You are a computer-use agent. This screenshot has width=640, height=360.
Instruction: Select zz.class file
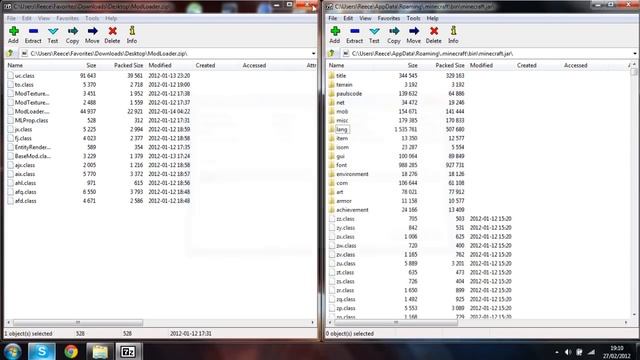[345, 219]
